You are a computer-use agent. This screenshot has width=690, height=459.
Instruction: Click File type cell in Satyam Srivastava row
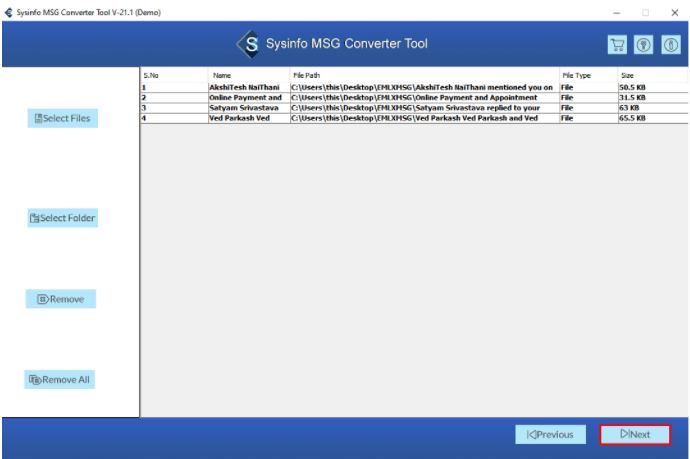point(588,108)
